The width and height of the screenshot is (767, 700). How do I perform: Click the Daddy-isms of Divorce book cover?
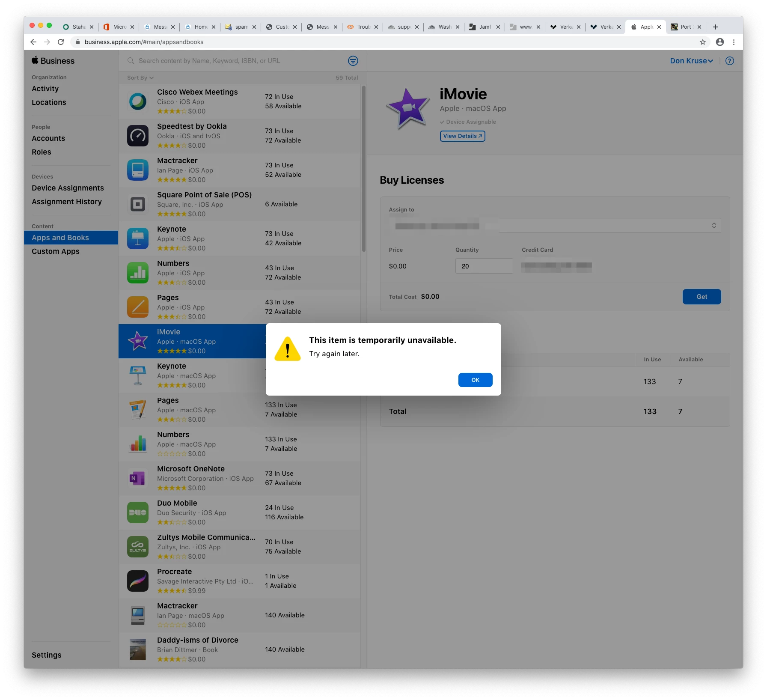pos(138,649)
